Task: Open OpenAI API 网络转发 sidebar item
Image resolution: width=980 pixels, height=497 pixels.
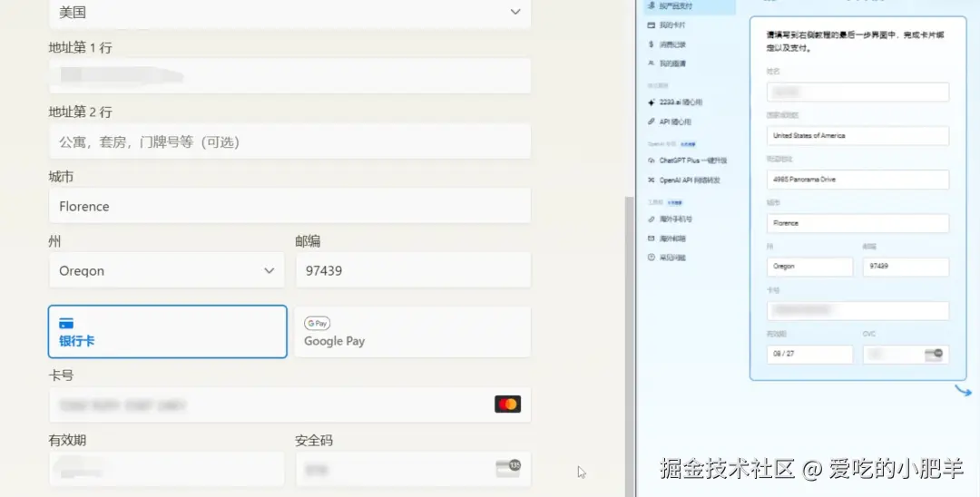Action: (x=684, y=180)
